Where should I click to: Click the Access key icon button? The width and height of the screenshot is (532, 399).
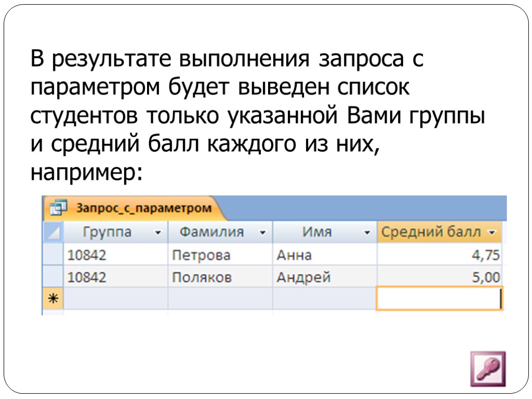[x=488, y=369]
